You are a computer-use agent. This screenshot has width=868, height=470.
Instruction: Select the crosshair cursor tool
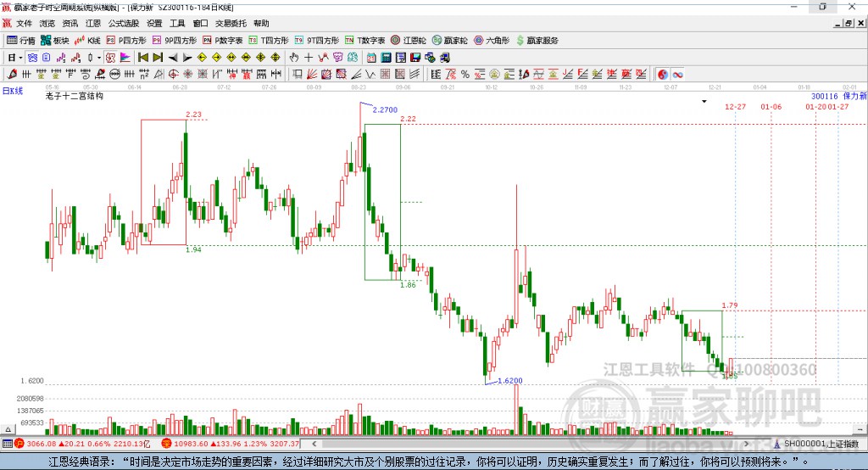tap(309, 58)
